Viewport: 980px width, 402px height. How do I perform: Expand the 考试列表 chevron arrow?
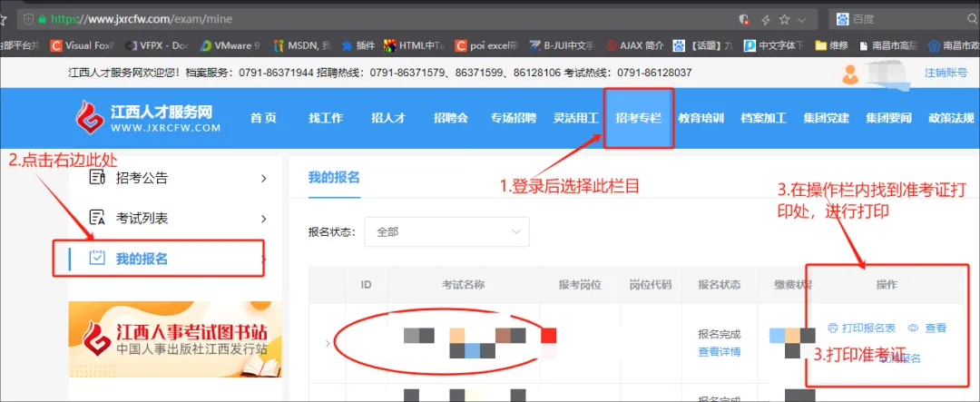pos(264,219)
